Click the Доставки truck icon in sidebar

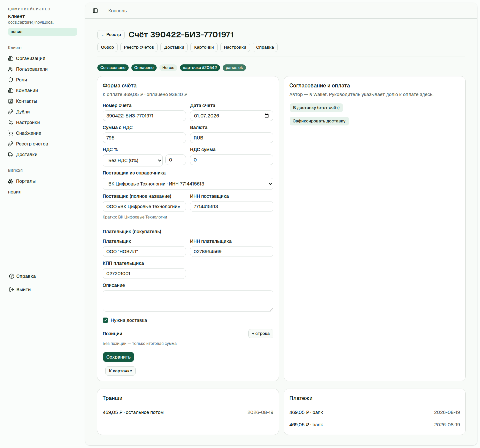(x=11, y=154)
